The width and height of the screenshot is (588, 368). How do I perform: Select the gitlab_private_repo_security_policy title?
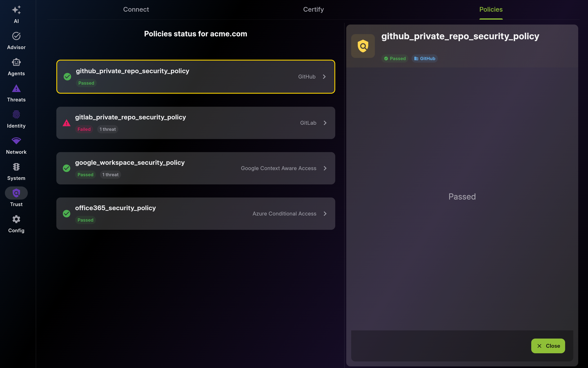pyautogui.click(x=130, y=117)
